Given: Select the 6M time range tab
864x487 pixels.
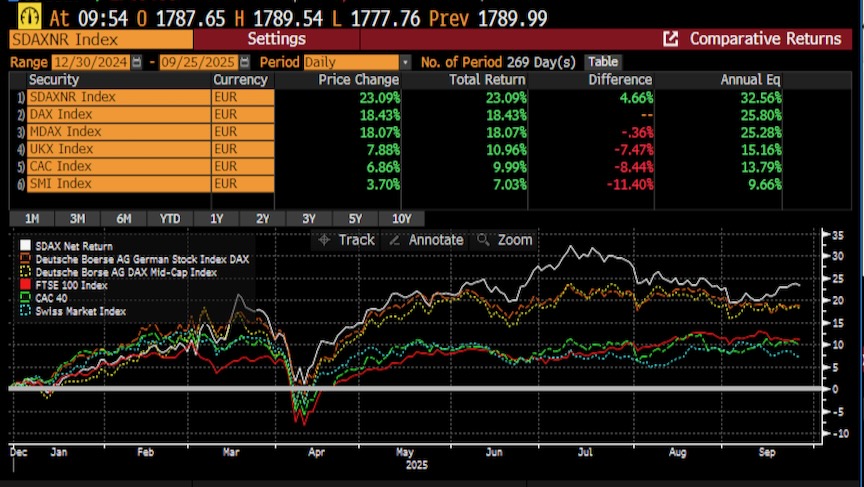Looking at the screenshot, I should [123, 218].
